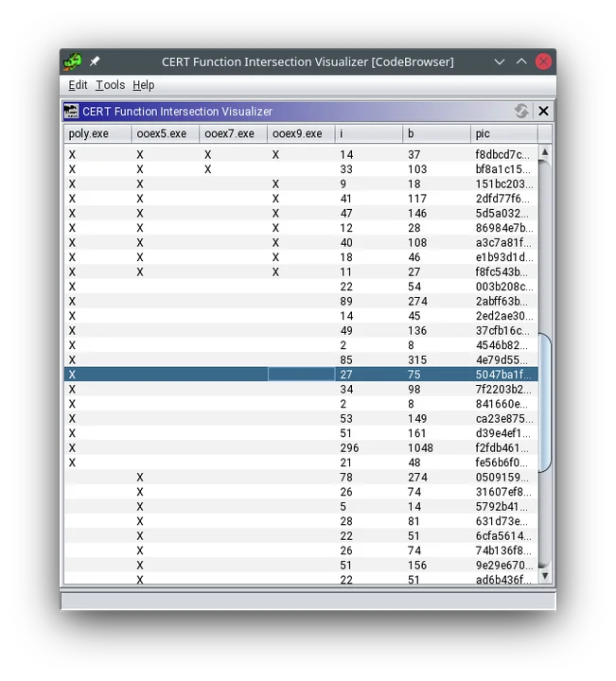Image resolution: width=616 pixels, height=681 pixels.
Task: Click the Ghidra dragon icon in title bar
Action: pyautogui.click(x=73, y=61)
